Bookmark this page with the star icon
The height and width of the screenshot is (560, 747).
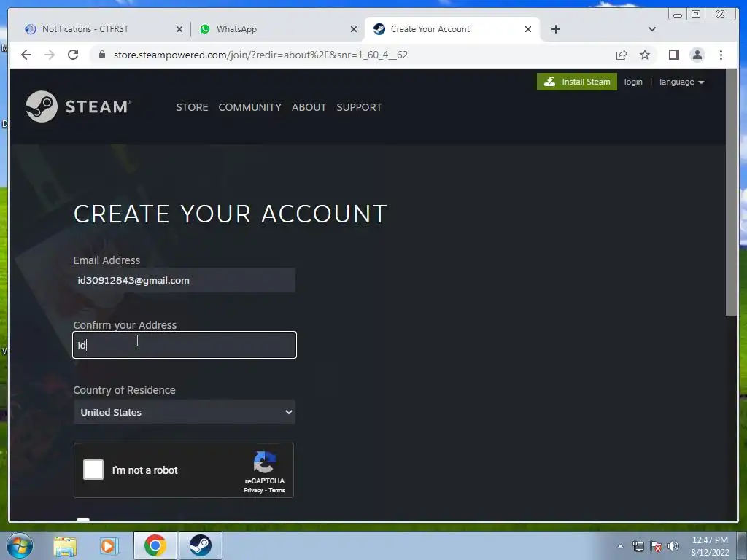pos(645,55)
